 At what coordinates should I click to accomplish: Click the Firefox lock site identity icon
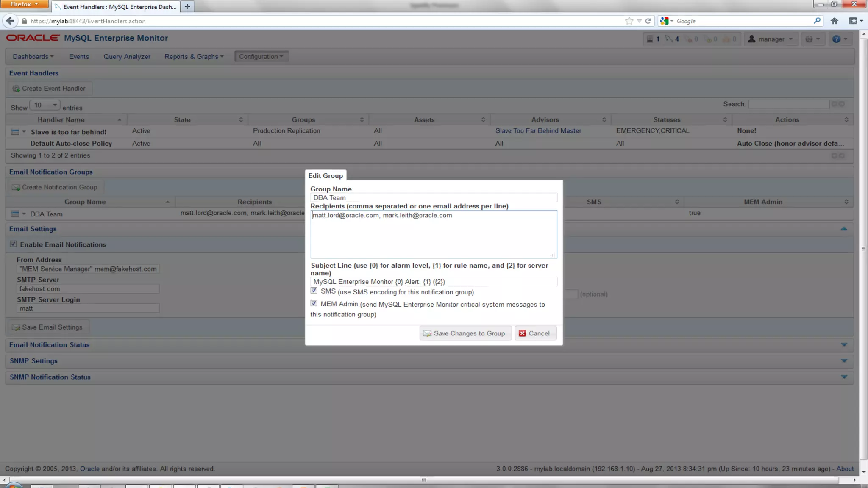[24, 21]
